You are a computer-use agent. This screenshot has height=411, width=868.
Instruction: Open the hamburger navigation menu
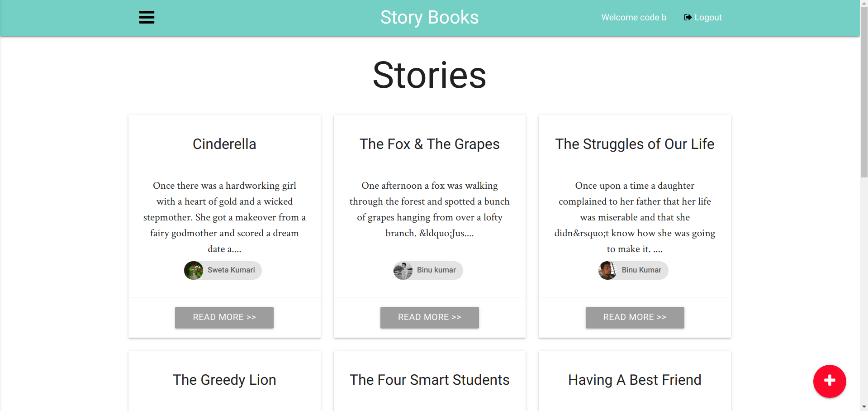pos(146,17)
